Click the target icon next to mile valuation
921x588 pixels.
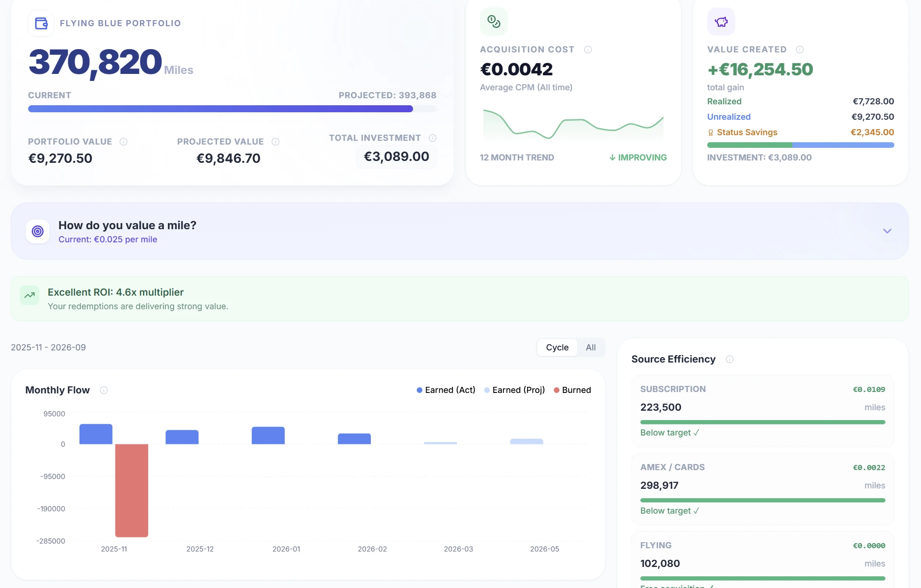(x=37, y=231)
